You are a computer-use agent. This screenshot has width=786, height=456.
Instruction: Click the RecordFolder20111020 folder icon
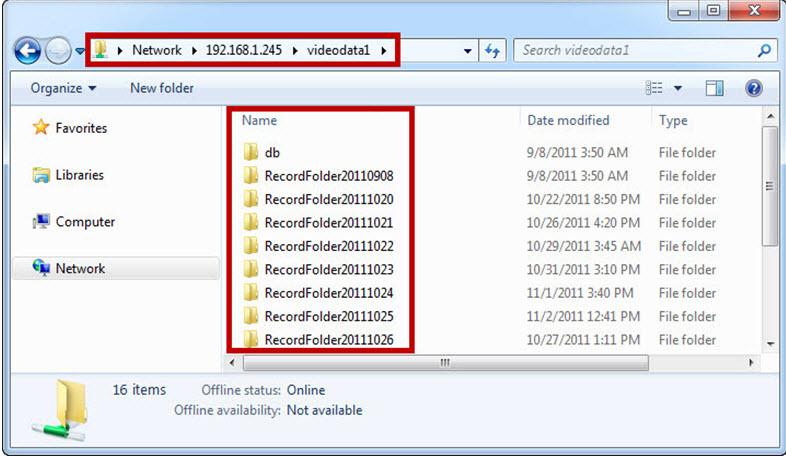(x=251, y=199)
